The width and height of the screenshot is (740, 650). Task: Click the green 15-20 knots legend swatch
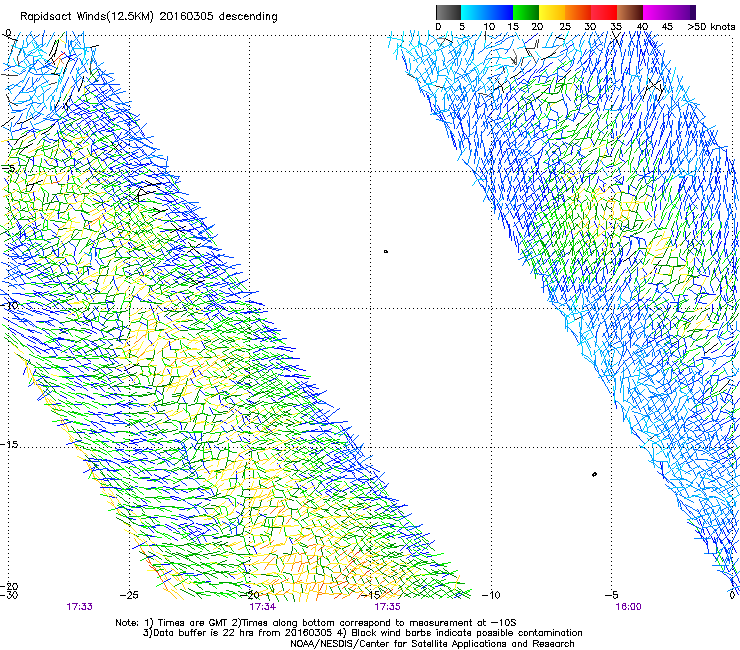tap(526, 12)
